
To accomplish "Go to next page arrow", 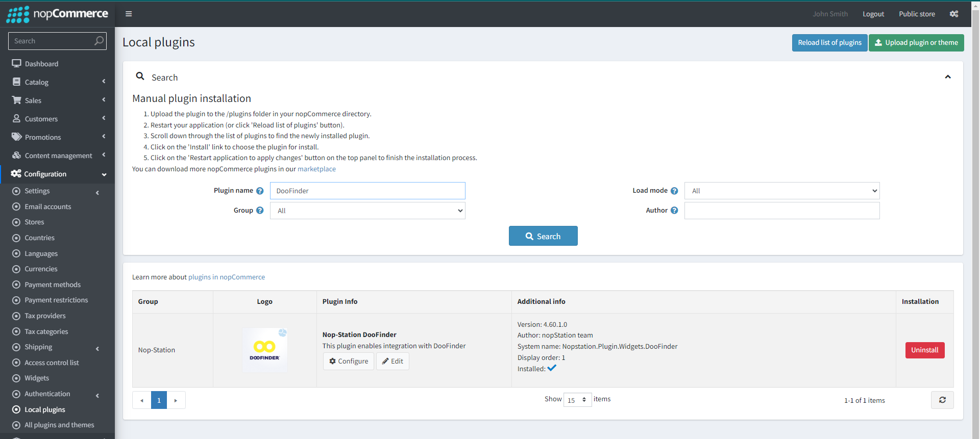I will [x=176, y=400].
